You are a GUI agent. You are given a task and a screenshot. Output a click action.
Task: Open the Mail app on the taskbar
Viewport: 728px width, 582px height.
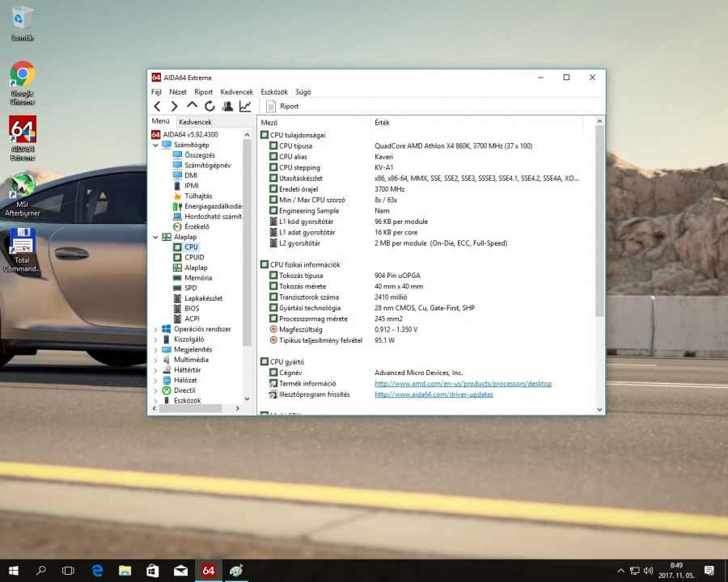click(180, 571)
